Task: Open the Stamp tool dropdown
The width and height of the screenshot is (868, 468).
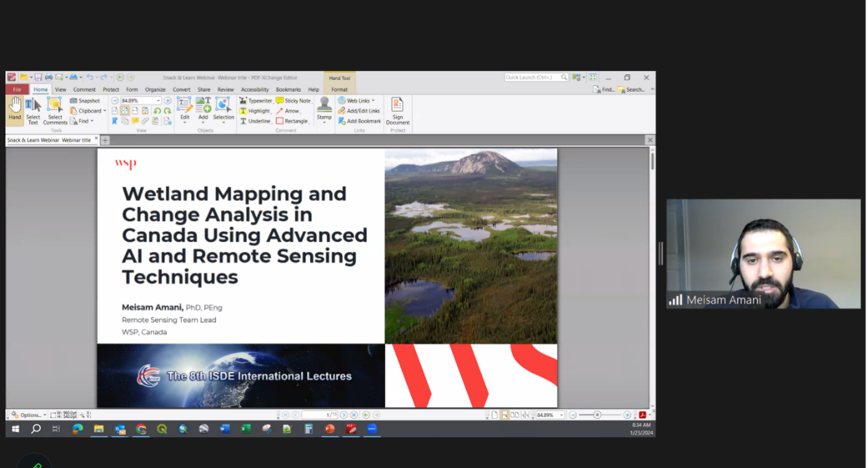Action: 324,109
